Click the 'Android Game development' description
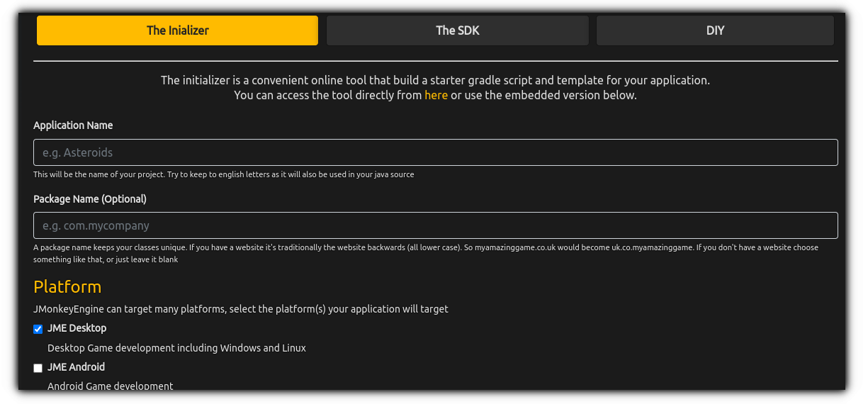The height and width of the screenshot is (404, 868). (x=110, y=386)
